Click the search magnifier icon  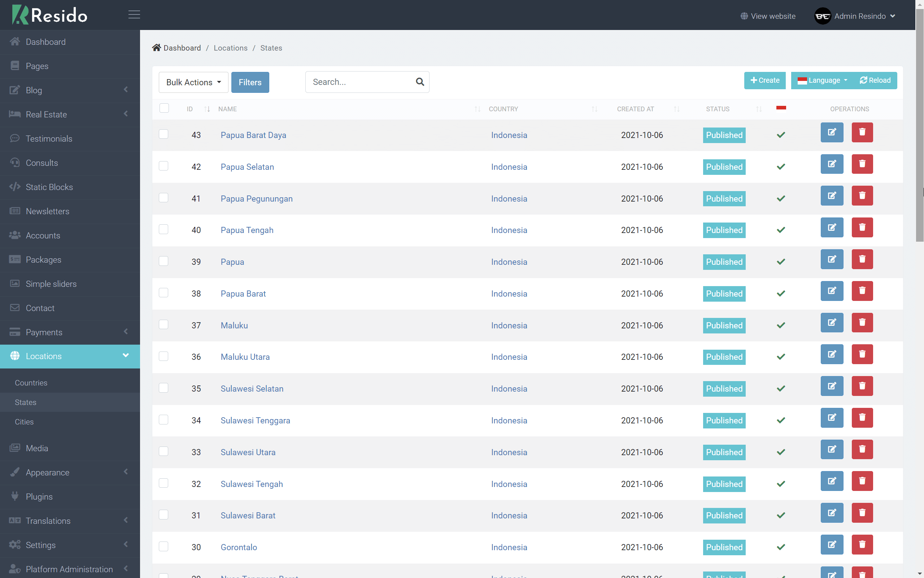click(x=420, y=82)
